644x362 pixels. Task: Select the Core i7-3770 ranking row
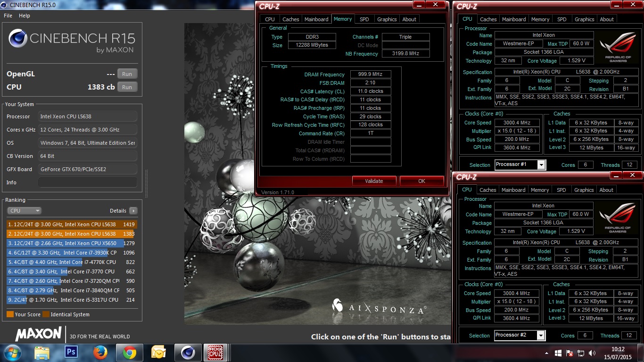71,271
